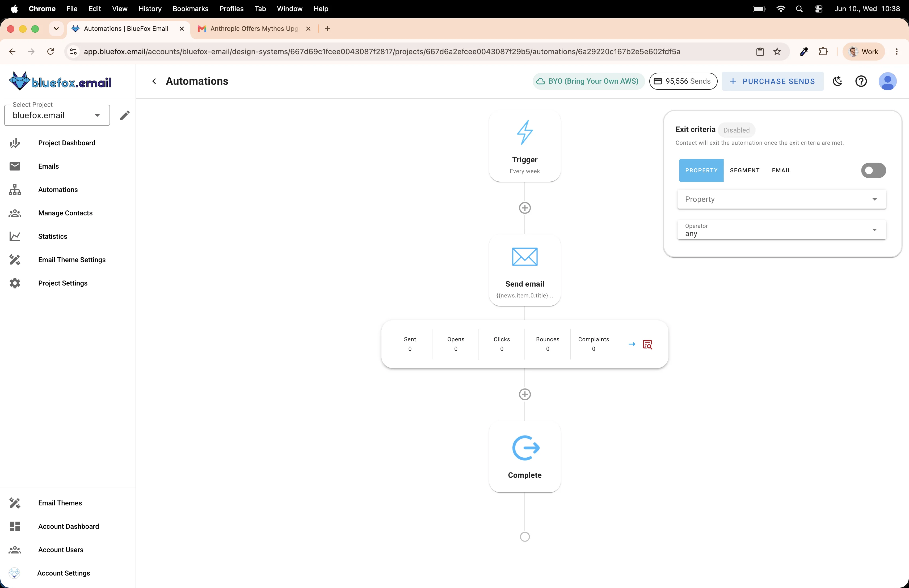
Task: Click the 95,556 Sends badge
Action: pyautogui.click(x=683, y=81)
